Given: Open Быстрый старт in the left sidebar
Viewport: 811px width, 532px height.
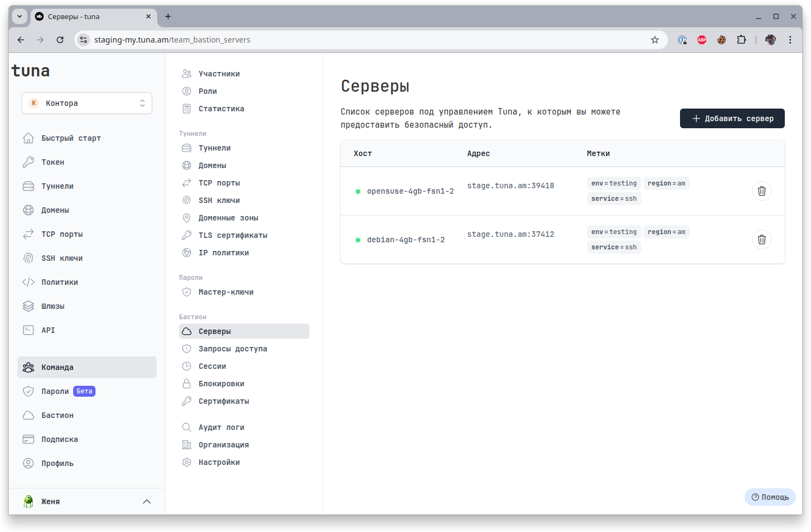Looking at the screenshot, I should (71, 138).
